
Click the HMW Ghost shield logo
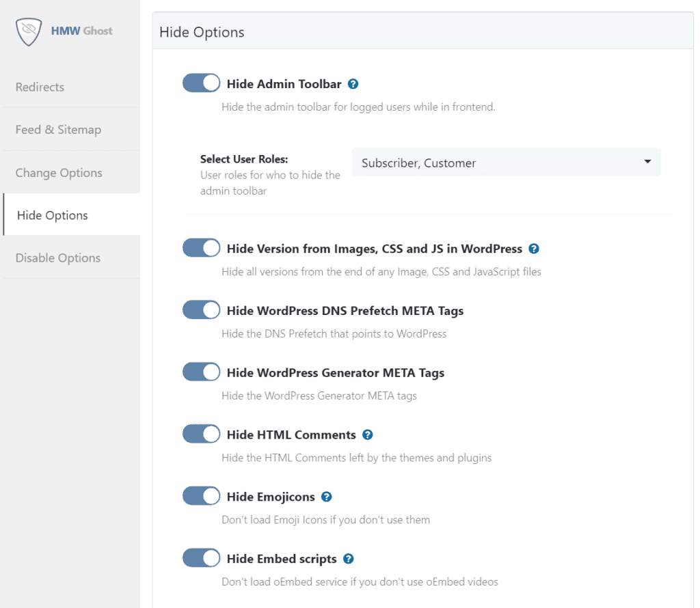[29, 31]
